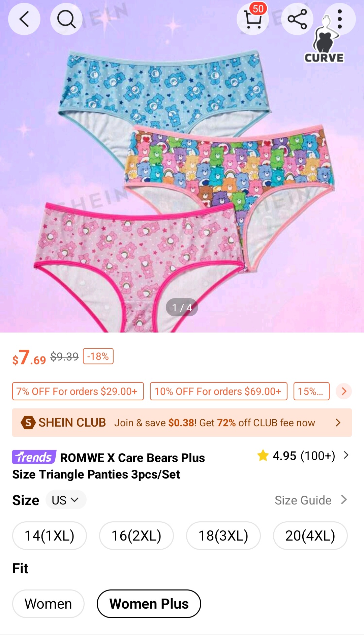Choose the Women fit option
Image resolution: width=364 pixels, height=635 pixels.
48,604
